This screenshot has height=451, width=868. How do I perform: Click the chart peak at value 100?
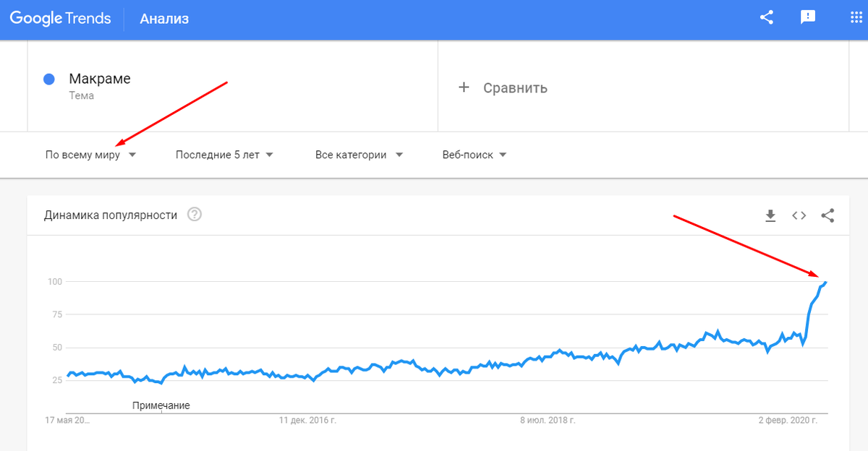[x=825, y=282]
